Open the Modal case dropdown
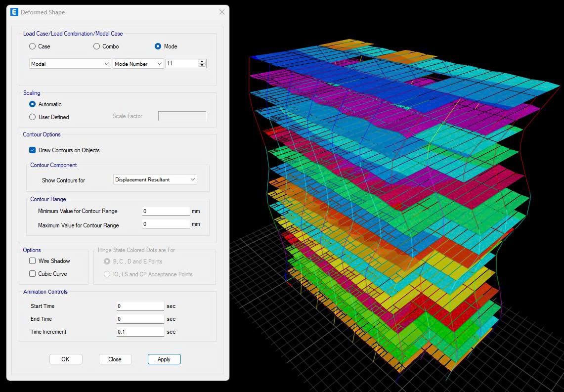Image resolution: width=564 pixels, height=392 pixels. [x=70, y=64]
